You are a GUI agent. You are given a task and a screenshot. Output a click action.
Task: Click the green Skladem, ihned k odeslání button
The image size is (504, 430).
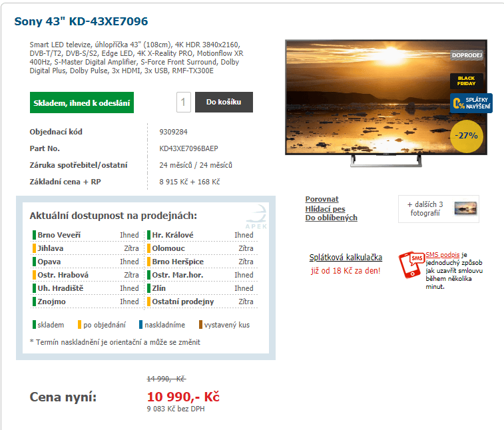tap(82, 103)
